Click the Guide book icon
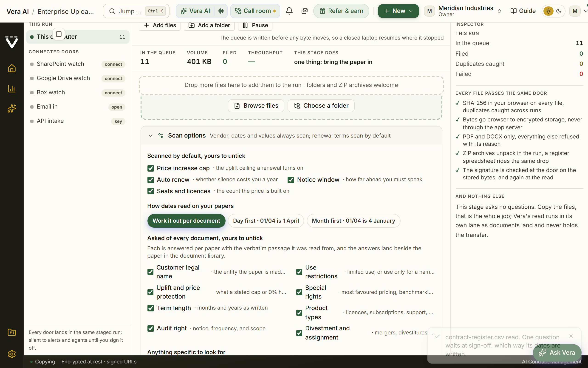This screenshot has height=368, width=588. [513, 11]
